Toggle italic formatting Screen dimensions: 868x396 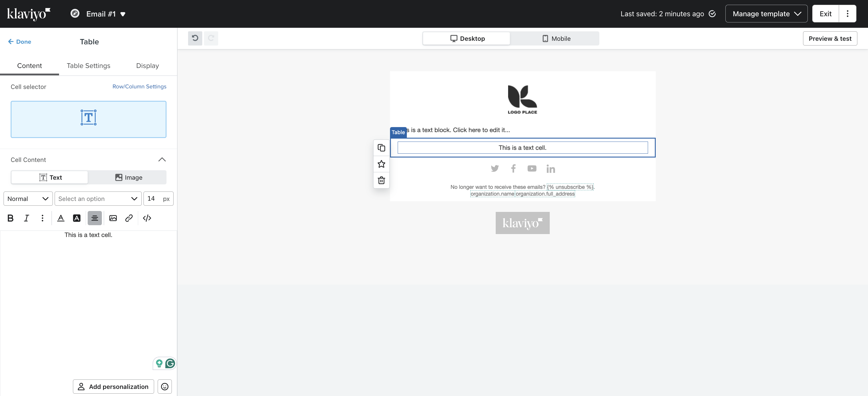click(26, 218)
